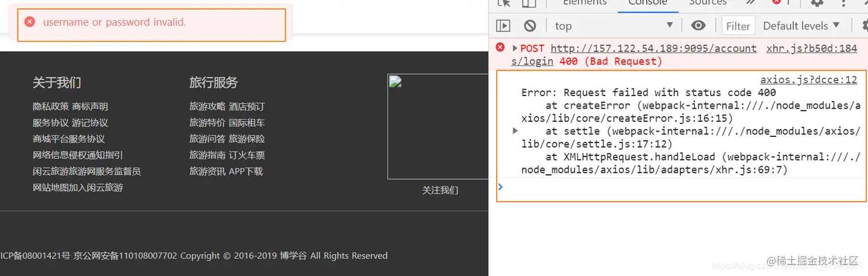Screen dimensions: 868x276
Task: Click the 'Error: Request failed with status code 400' line
Action: (x=649, y=93)
